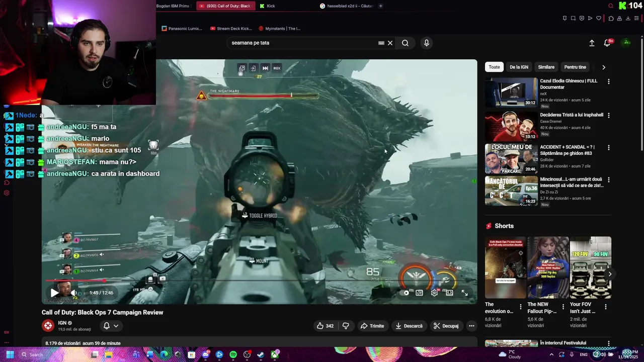Open Steam from taskbar

[261, 354]
